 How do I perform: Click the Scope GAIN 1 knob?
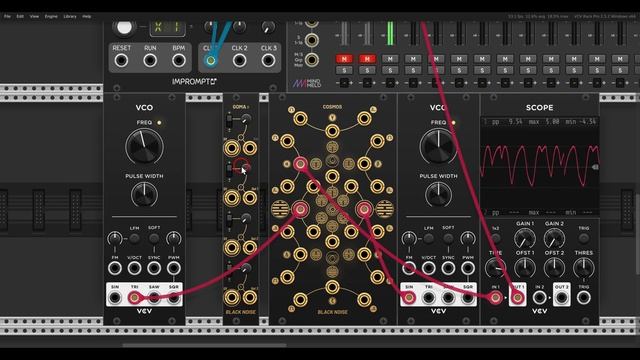point(525,238)
